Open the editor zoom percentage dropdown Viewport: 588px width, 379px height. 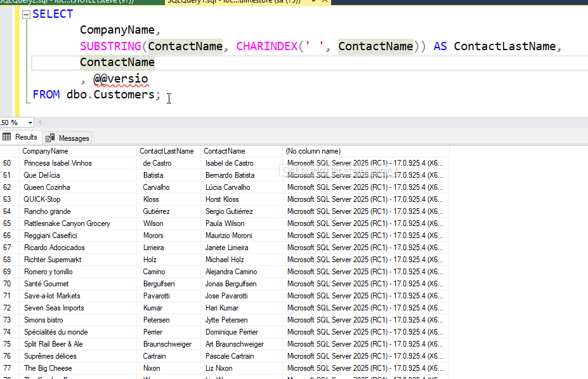point(30,123)
